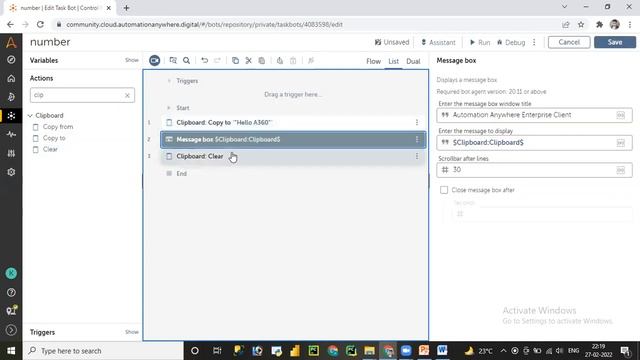Select the Copy to clipboard action
The image size is (640, 360).
point(54,138)
